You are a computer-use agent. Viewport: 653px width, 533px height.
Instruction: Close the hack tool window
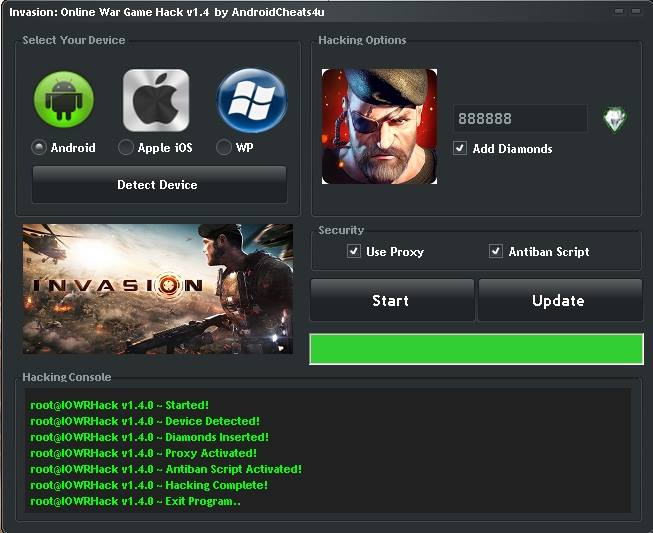[636, 11]
